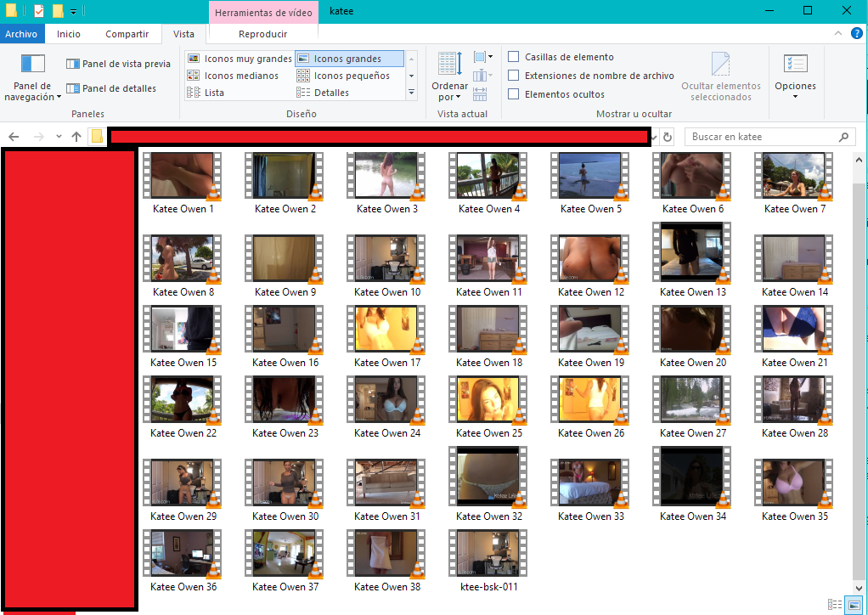This screenshot has width=868, height=615.
Task: Switch to large thumbnails view in status bar
Action: (x=854, y=605)
